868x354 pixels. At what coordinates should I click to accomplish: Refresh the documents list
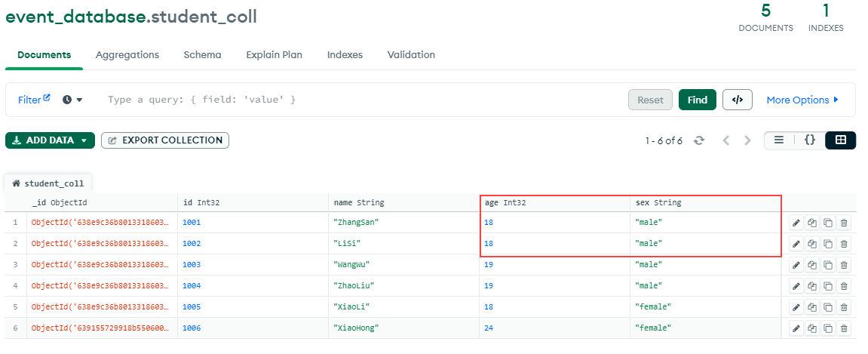pos(699,140)
